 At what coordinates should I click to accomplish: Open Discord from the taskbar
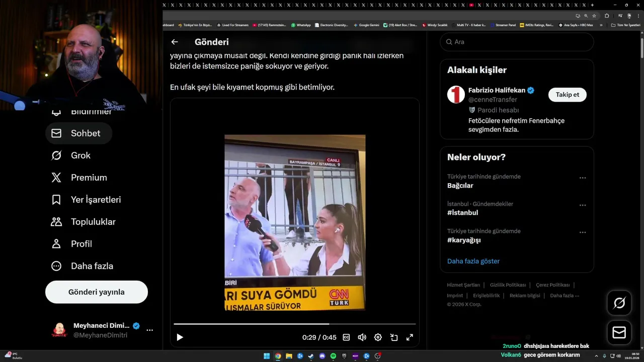point(322,356)
